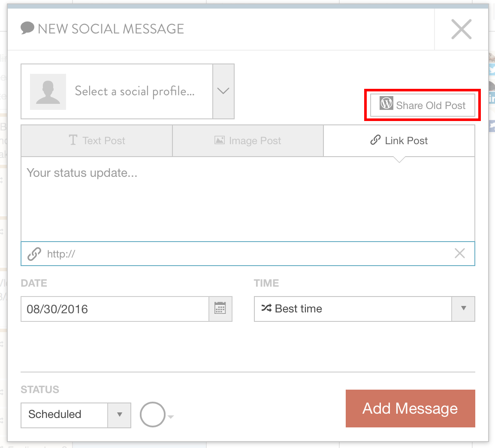Open the Best time dropdown
495x448 pixels.
tap(364, 309)
